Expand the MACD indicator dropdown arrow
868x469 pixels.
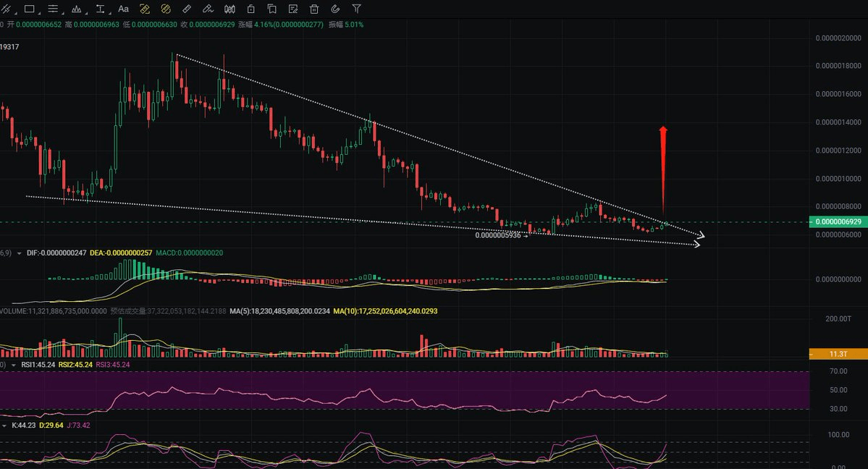click(x=20, y=253)
